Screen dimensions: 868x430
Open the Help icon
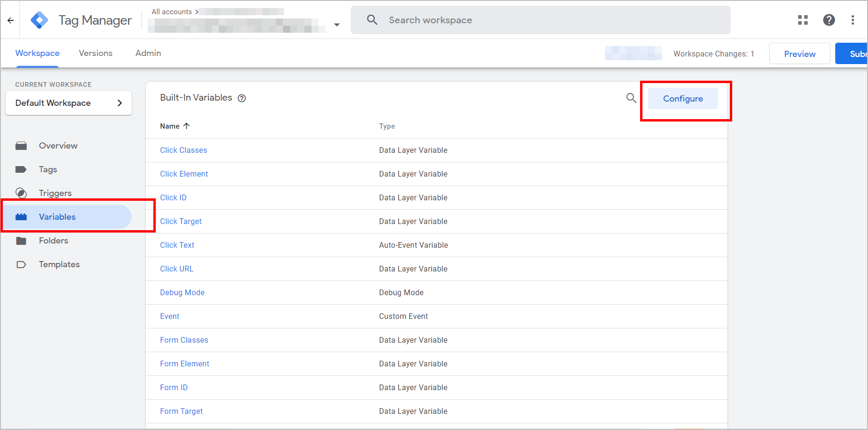click(829, 20)
